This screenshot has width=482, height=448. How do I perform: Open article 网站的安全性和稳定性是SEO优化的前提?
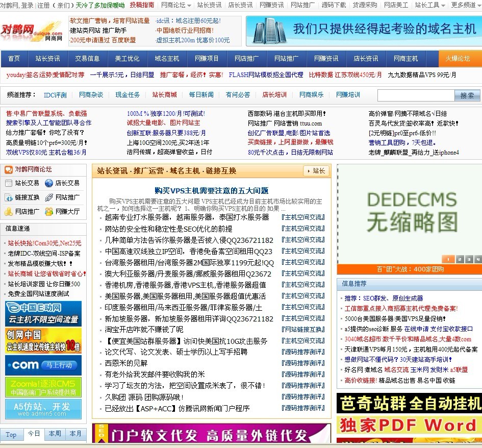[168, 229]
